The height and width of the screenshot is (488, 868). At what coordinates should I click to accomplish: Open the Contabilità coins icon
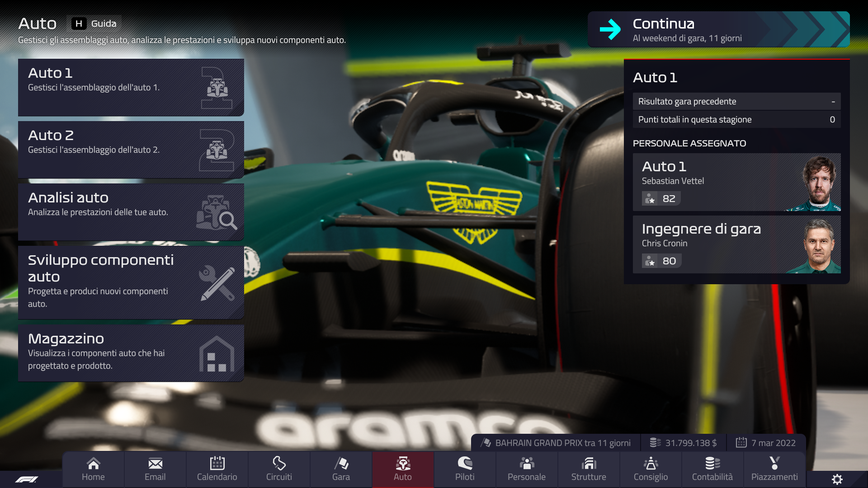[x=712, y=463]
